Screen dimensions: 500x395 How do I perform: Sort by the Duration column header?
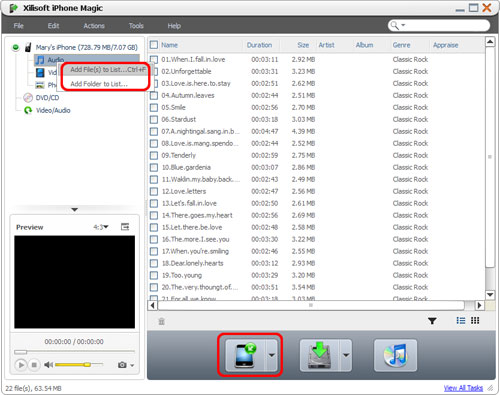(x=259, y=45)
